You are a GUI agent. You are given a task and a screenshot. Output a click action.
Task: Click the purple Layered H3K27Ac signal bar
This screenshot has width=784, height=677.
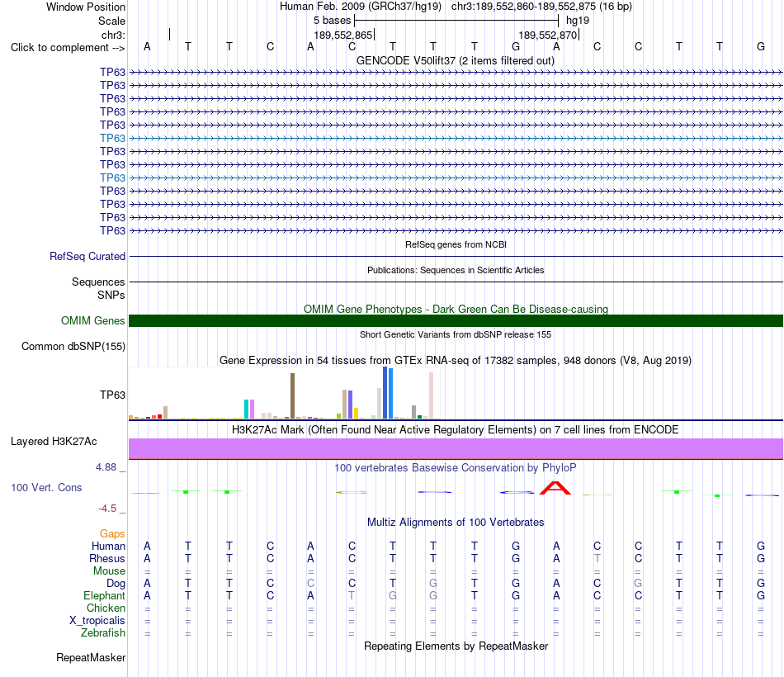pos(456,449)
